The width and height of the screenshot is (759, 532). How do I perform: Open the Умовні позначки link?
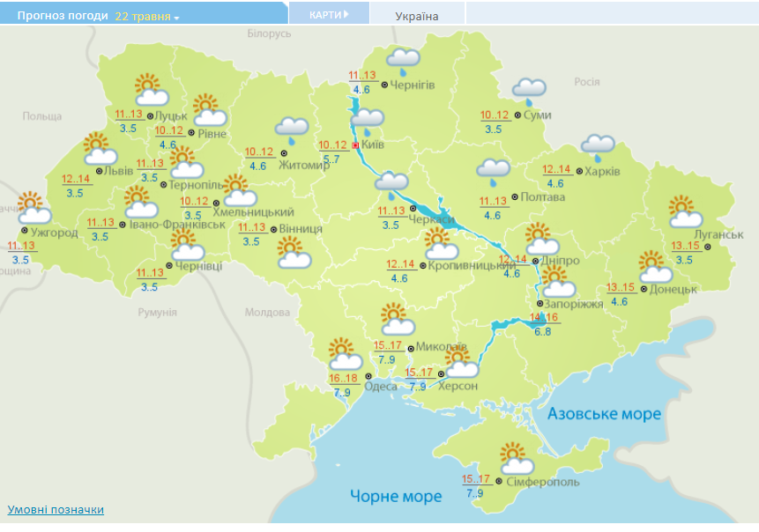point(53,509)
